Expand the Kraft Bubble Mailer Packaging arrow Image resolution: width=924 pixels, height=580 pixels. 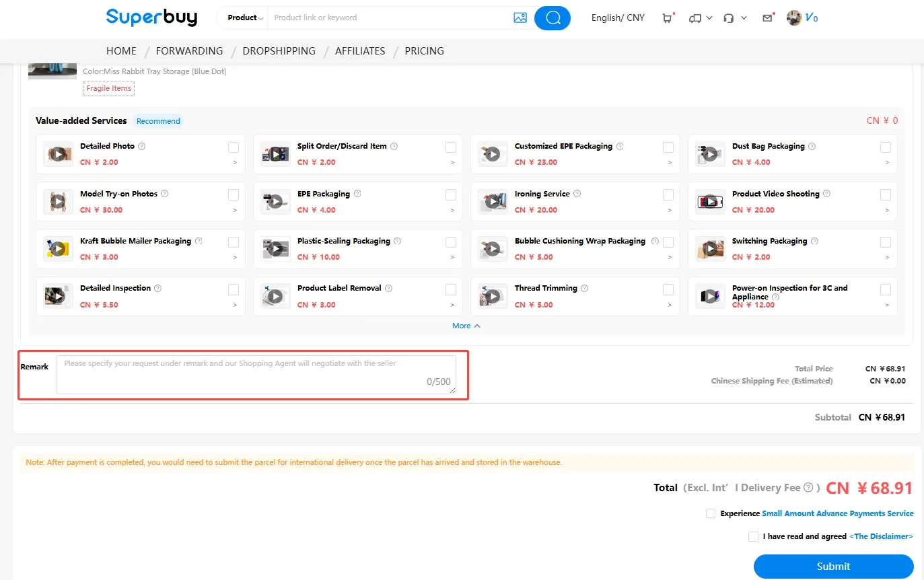235,257
